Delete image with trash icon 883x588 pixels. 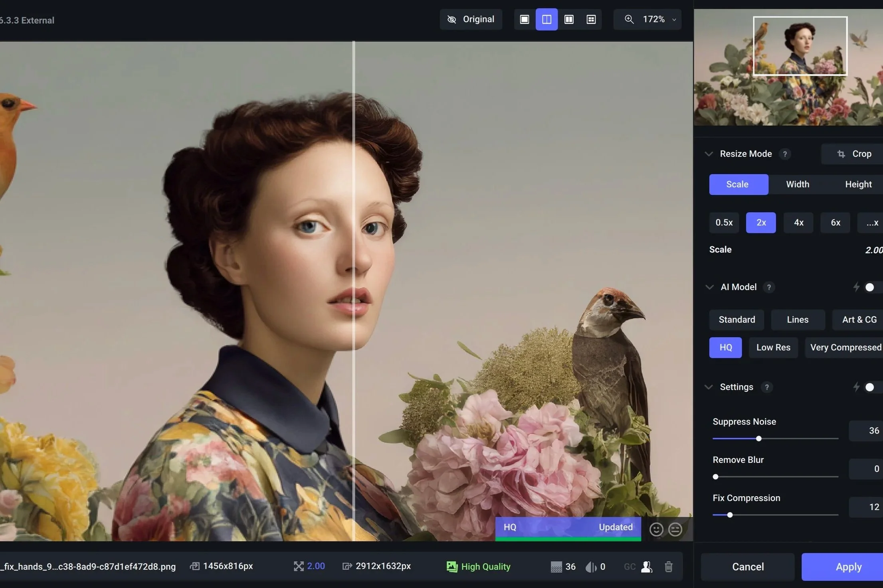pyautogui.click(x=669, y=566)
